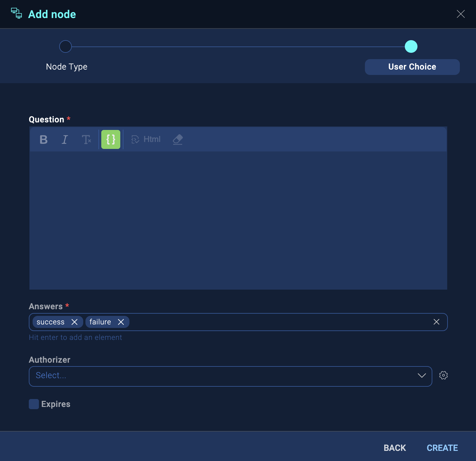Clear text formatting with the Tx icon
The width and height of the screenshot is (476, 461).
point(87,139)
